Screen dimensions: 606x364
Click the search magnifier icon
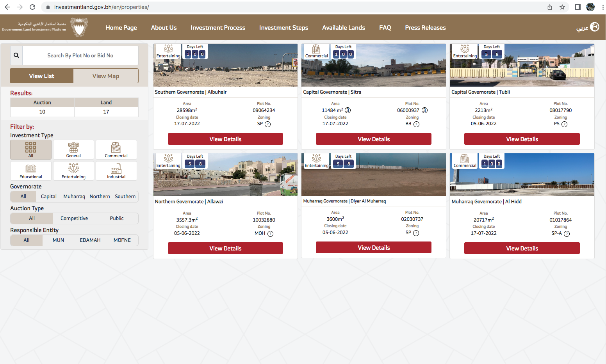coord(16,55)
